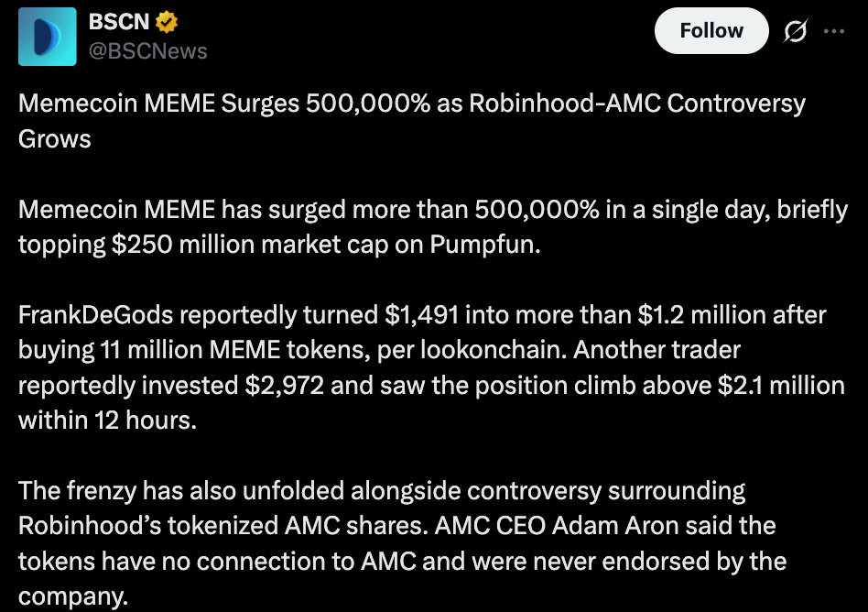Open the BSCN display name link

118,22
